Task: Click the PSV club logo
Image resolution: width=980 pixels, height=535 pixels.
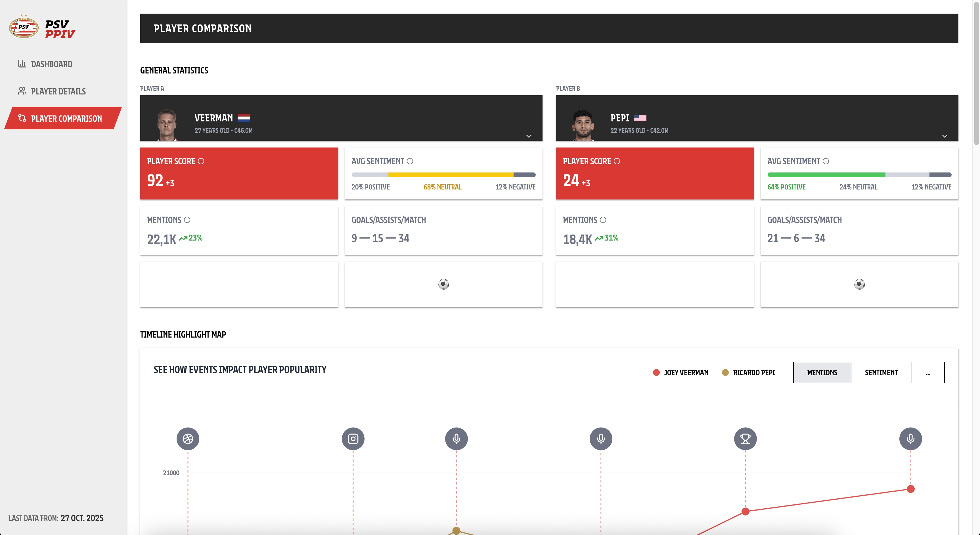Action: 24,27
